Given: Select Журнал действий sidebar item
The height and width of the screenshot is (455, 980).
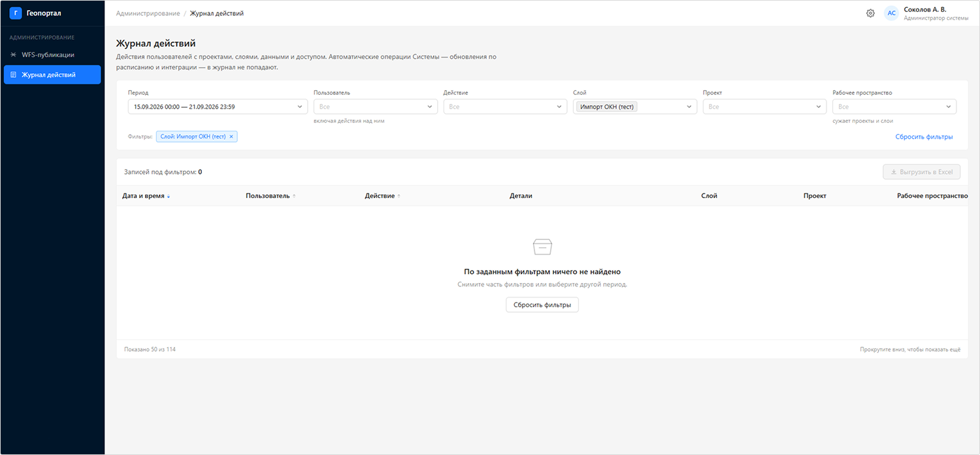Looking at the screenshot, I should pyautogui.click(x=52, y=75).
